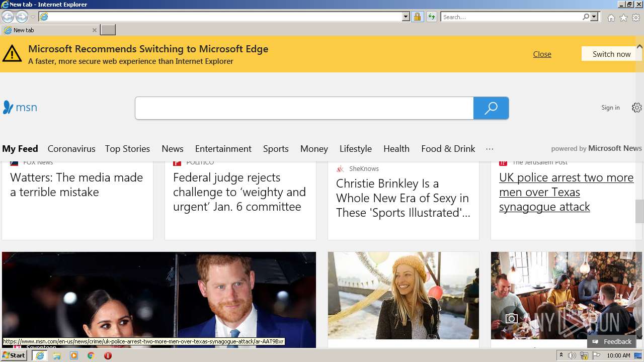
Task: Click the volume speaker tray icon
Action: (572, 355)
